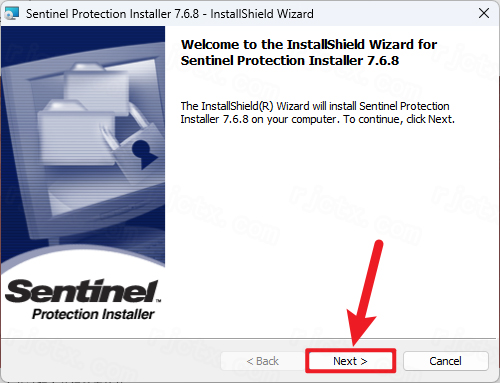Click the To continue, click Next sentence
Viewport: 500px width, 383px height.
pyautogui.click(x=399, y=119)
